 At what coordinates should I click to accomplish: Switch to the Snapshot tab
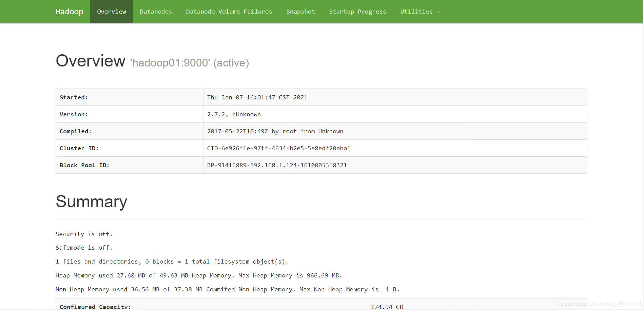click(300, 12)
